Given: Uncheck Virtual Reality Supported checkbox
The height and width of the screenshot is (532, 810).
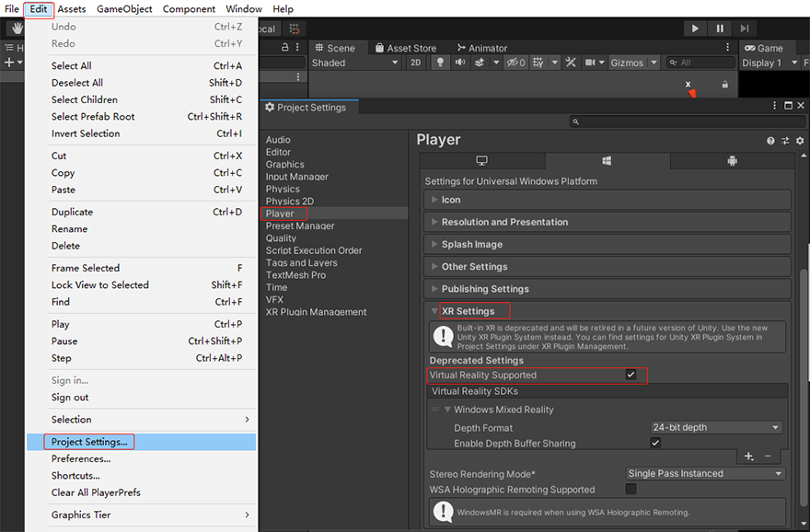Looking at the screenshot, I should coord(631,375).
